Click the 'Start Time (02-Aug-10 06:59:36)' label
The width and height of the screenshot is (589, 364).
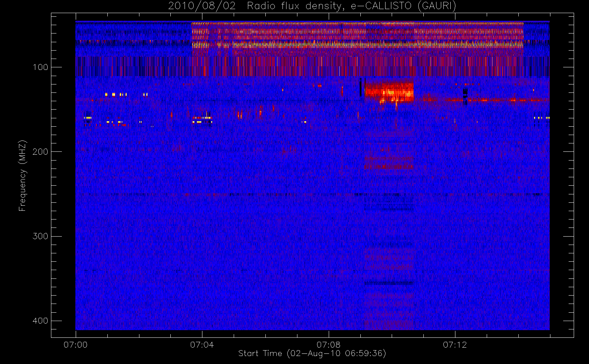pyautogui.click(x=312, y=353)
